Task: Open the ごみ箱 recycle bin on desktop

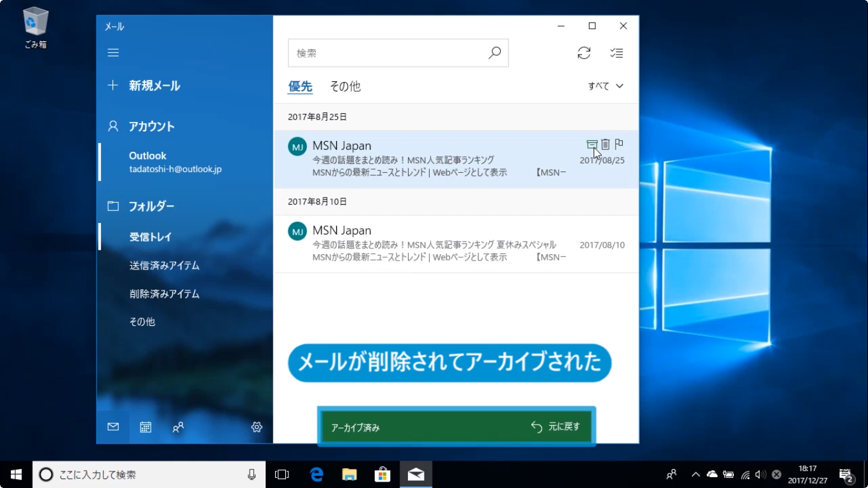Action: pyautogui.click(x=36, y=28)
